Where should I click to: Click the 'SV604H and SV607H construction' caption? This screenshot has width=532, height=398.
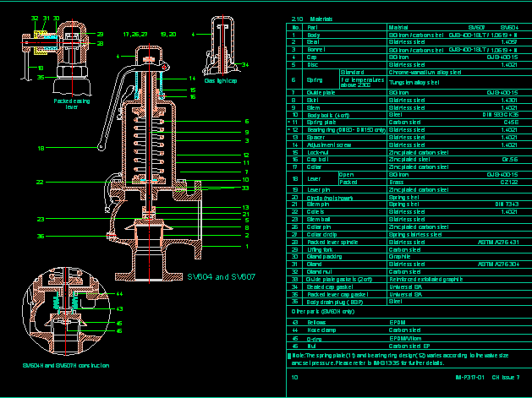tap(66, 365)
